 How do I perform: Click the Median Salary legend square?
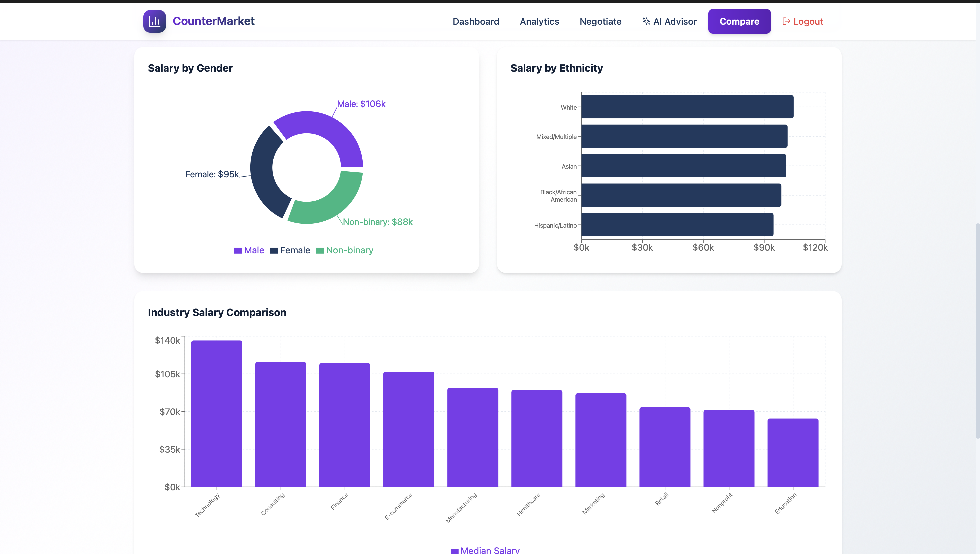pos(454,551)
